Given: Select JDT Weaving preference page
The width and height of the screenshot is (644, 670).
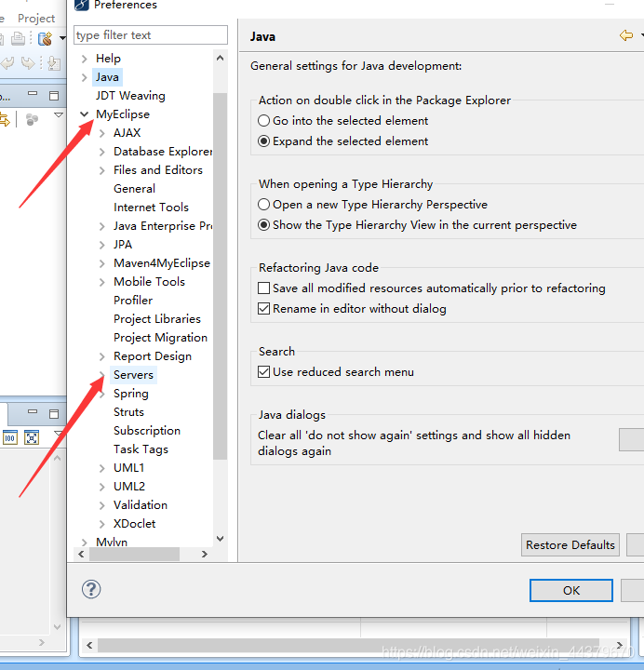Looking at the screenshot, I should (130, 96).
